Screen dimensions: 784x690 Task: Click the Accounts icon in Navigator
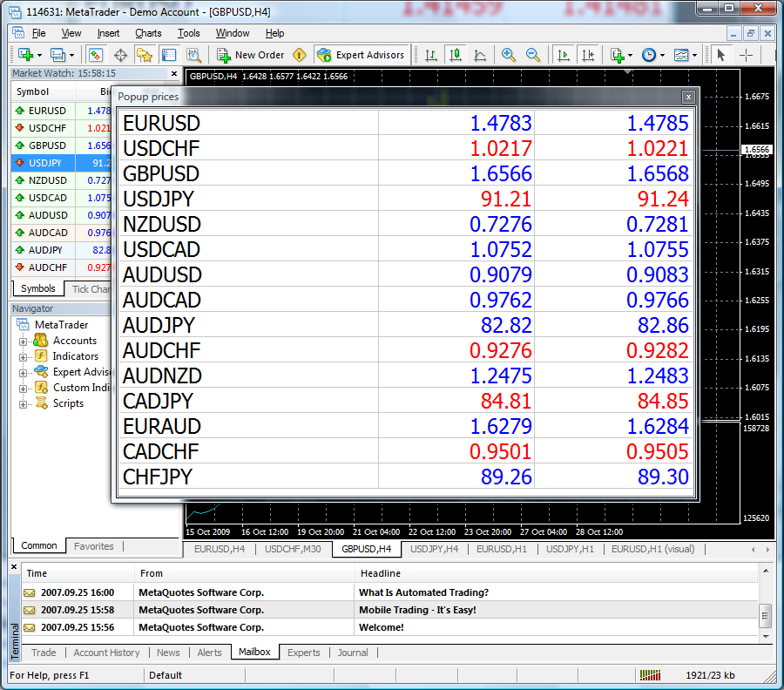(40, 341)
